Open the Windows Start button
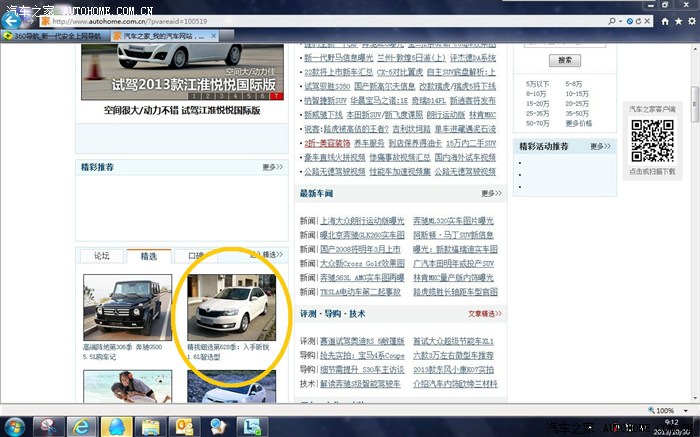This screenshot has width=700, height=437. (x=13, y=425)
